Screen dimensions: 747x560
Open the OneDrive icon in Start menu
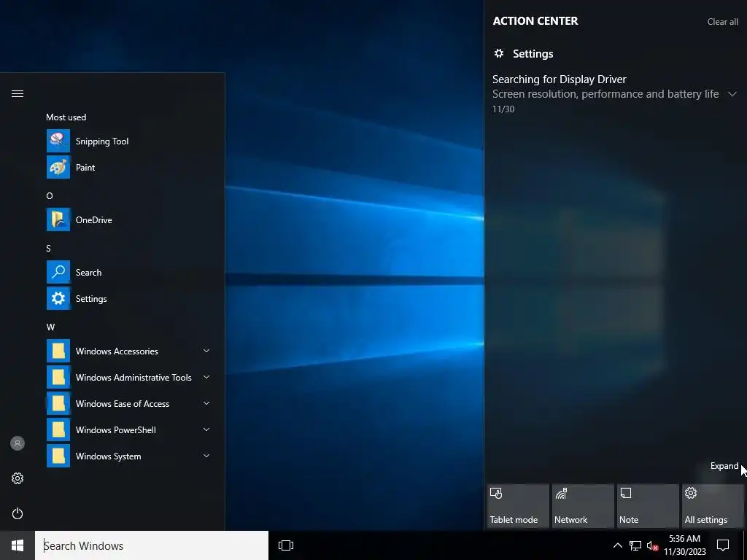click(58, 219)
